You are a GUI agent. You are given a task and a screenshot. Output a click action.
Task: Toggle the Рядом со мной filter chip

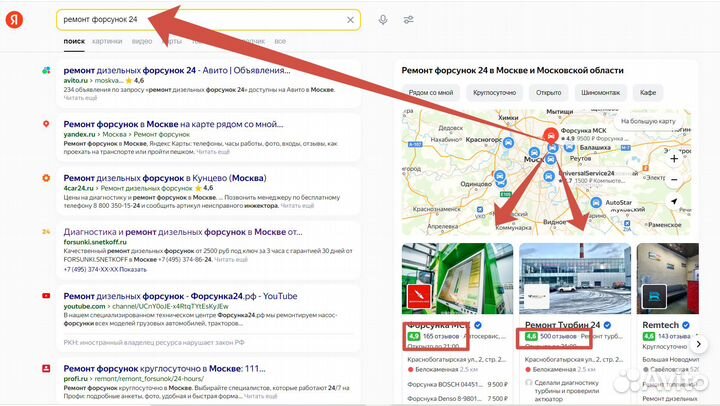(431, 92)
